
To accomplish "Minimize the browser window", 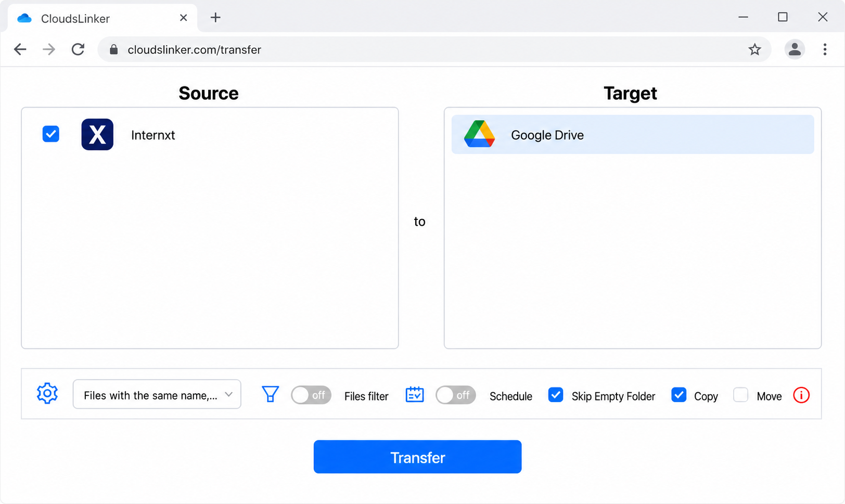I will coord(743,17).
